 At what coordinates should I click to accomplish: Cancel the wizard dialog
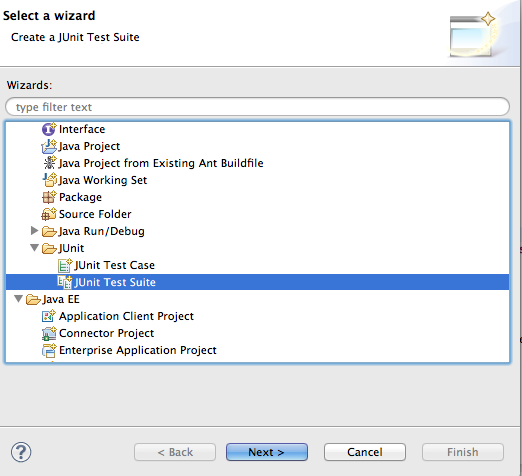tap(365, 452)
